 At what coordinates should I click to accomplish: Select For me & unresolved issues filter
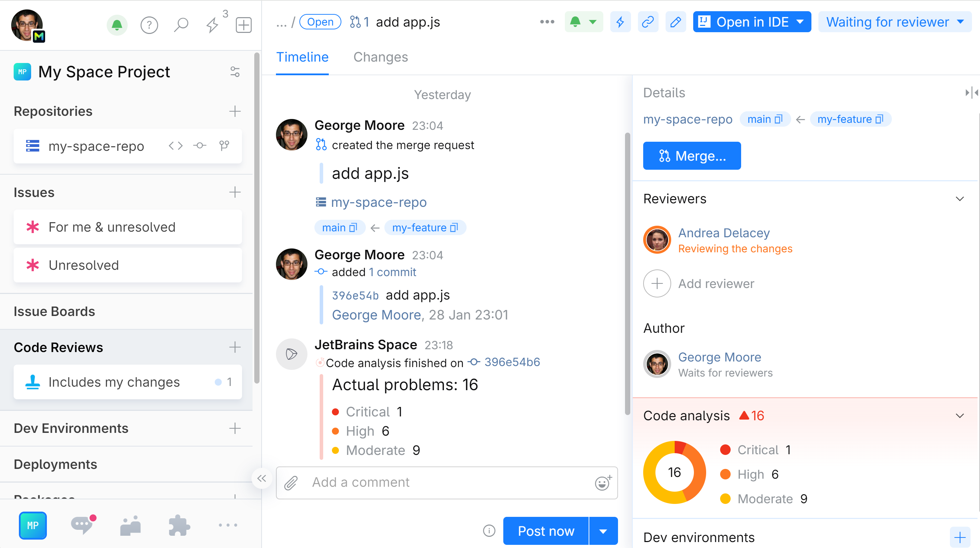pos(127,227)
